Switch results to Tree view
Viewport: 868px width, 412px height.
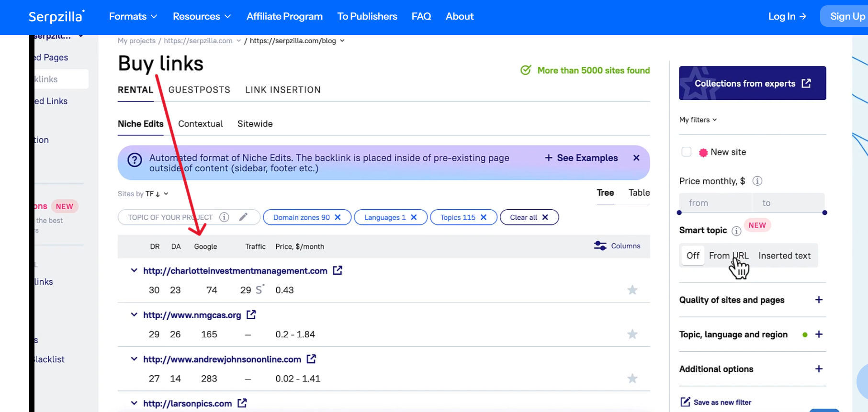point(605,193)
